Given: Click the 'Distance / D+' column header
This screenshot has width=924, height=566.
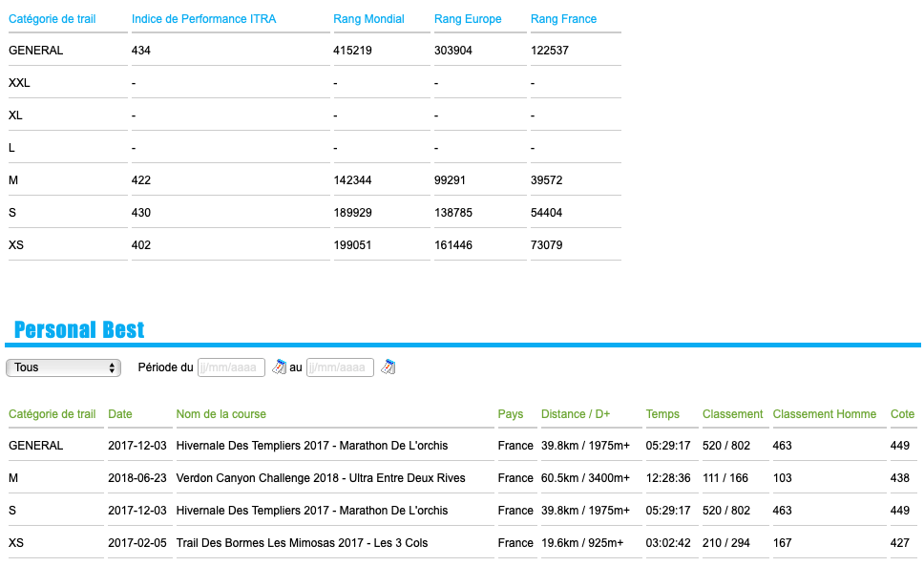Looking at the screenshot, I should click(x=576, y=414).
